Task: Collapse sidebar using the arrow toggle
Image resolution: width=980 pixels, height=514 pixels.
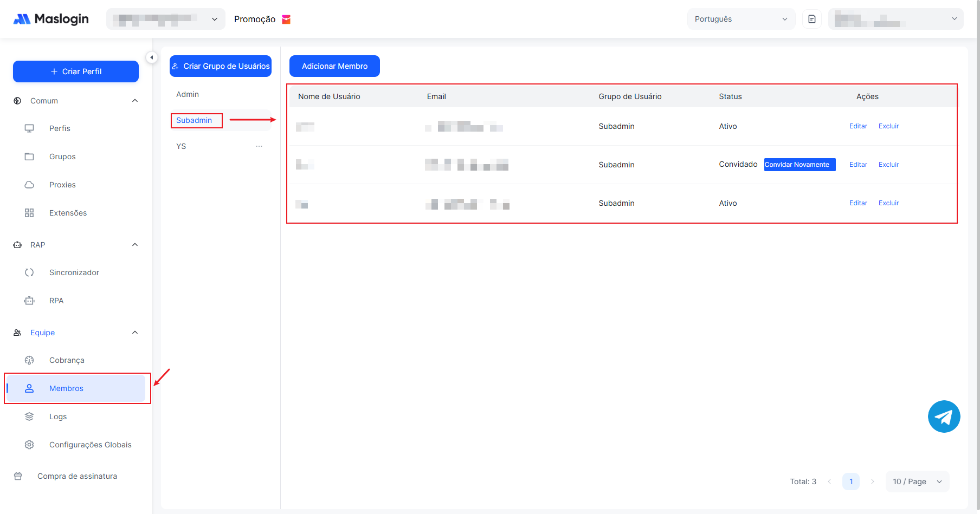Action: click(152, 57)
